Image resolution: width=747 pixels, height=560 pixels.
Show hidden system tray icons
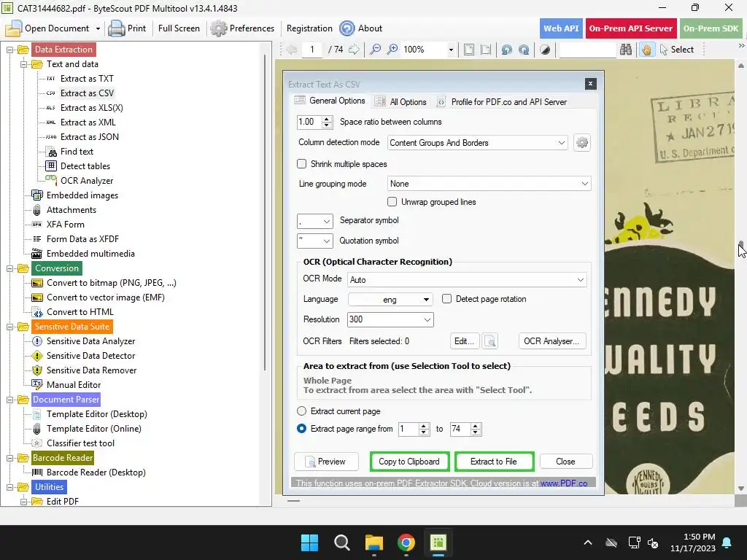588,542
